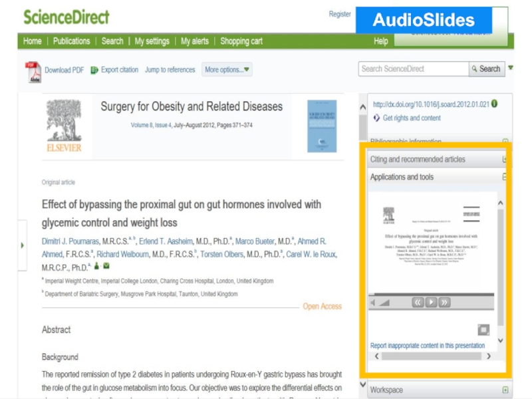Click the AudioSlides slide preview
This screenshot has height=399, width=532.
pyautogui.click(x=431, y=242)
